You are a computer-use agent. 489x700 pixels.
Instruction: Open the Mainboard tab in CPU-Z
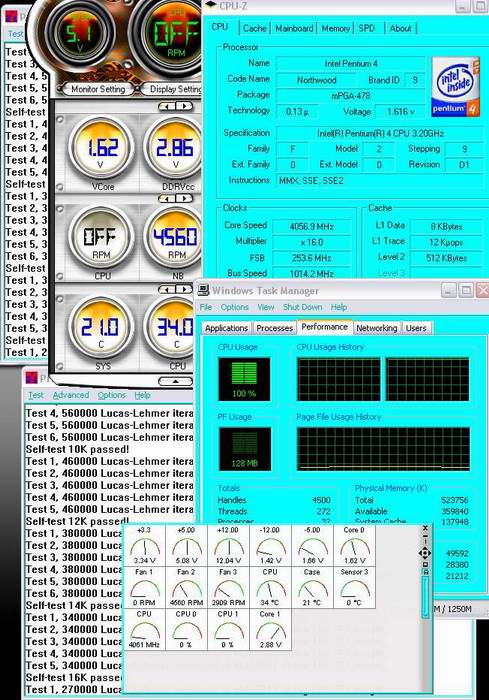(x=294, y=29)
